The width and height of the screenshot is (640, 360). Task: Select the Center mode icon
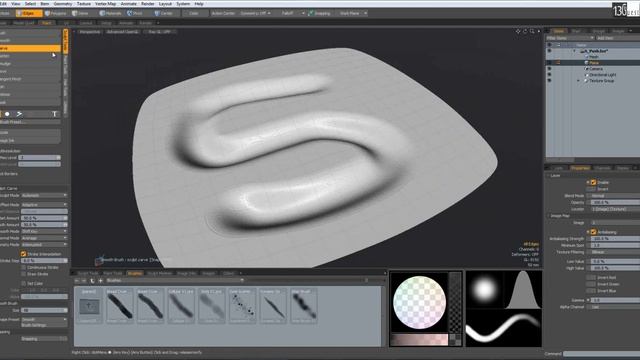pyautogui.click(x=157, y=13)
